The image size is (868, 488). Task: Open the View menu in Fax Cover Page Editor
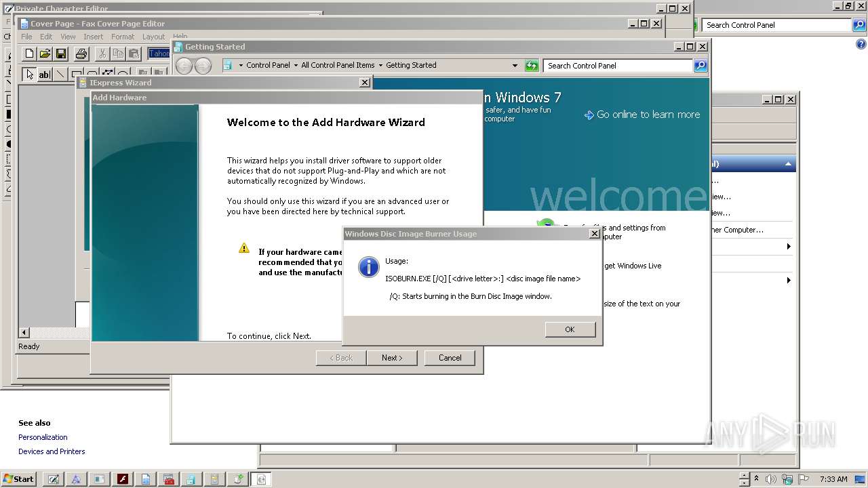click(x=68, y=37)
